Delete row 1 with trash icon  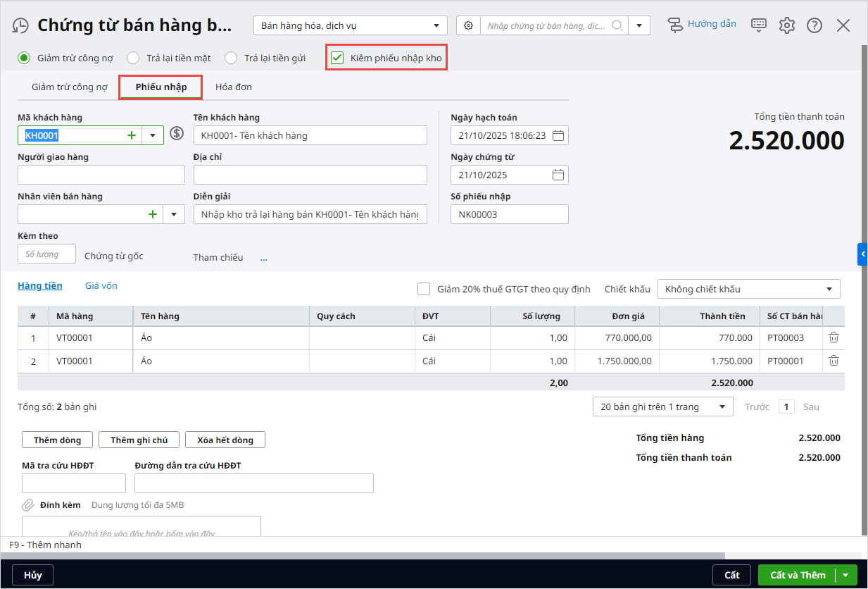(x=834, y=338)
